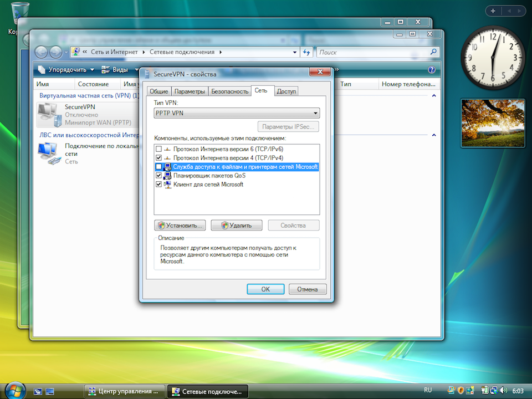Collapse the VPN group chevron

(x=433, y=96)
